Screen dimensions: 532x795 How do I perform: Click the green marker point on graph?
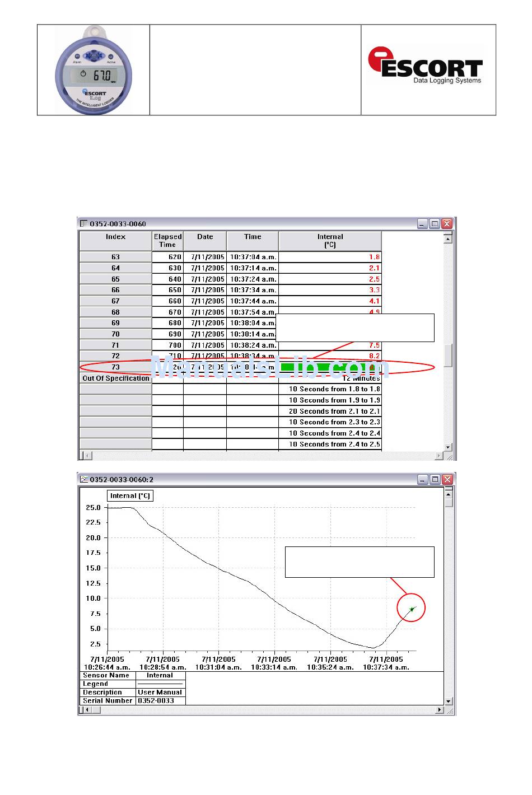point(412,609)
